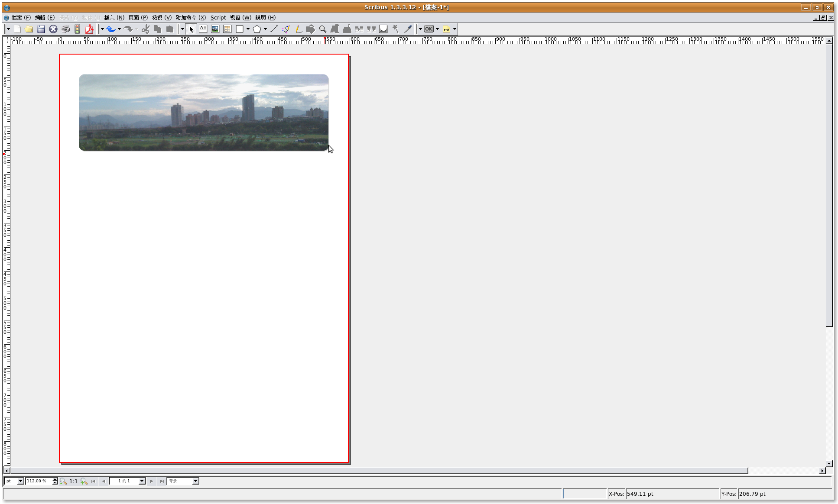Select the Eye Dropper tool

(x=408, y=29)
